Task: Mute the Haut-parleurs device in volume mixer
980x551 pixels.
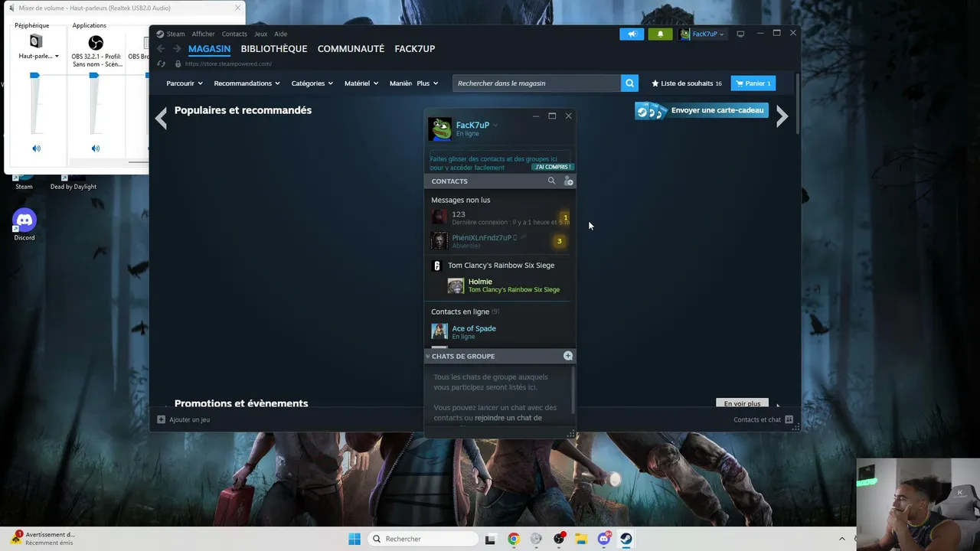Action: click(36, 148)
